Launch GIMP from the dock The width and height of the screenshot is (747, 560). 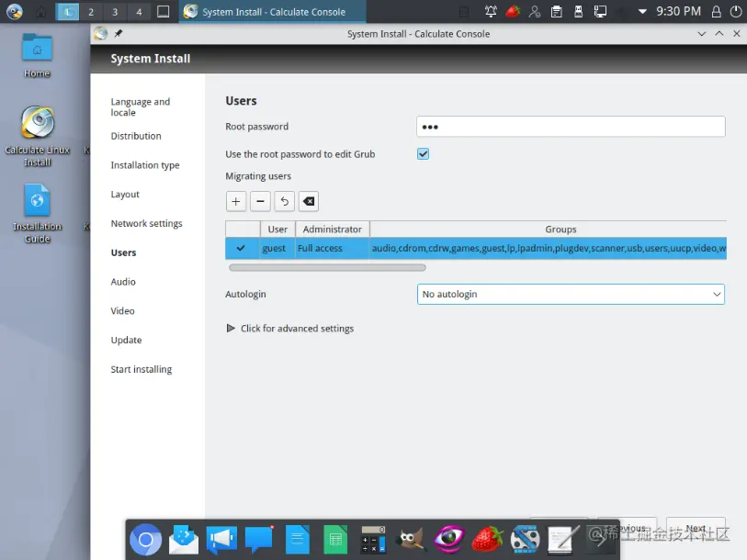point(411,540)
